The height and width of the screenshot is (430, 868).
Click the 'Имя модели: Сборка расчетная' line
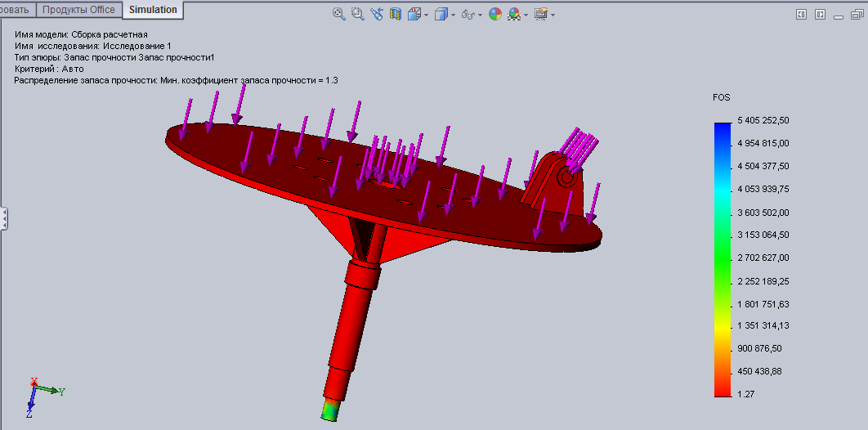pos(81,34)
